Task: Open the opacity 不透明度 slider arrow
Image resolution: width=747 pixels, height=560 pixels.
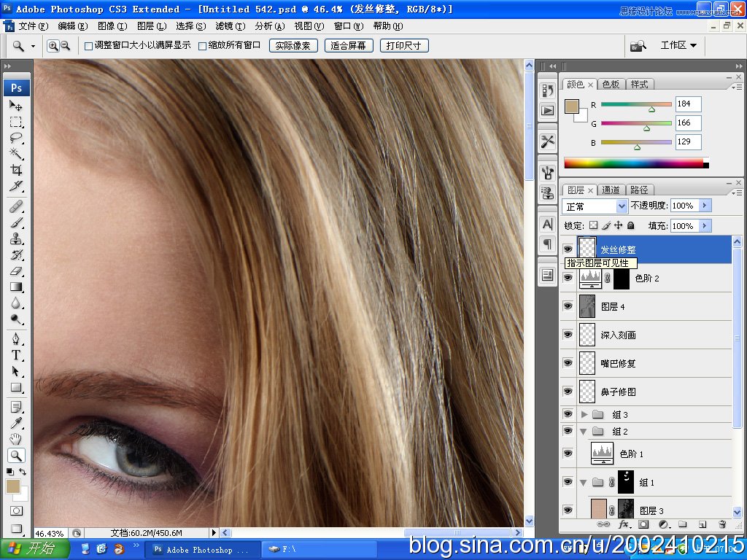Action: point(705,206)
